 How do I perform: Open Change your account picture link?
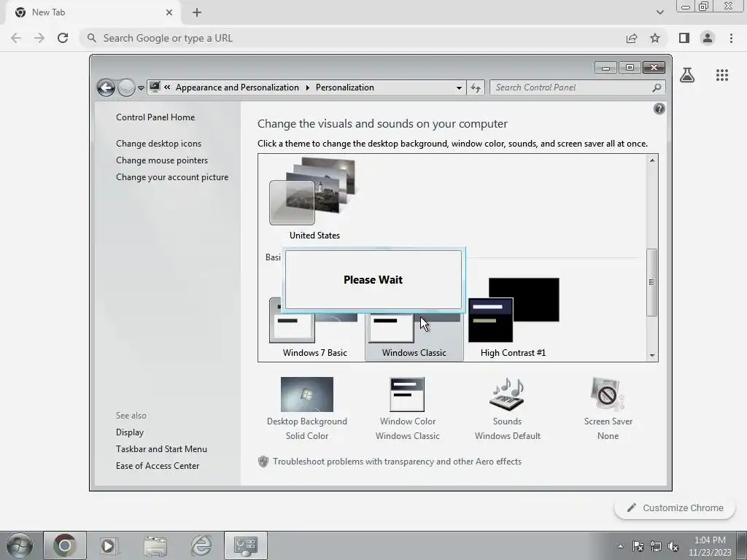pyautogui.click(x=172, y=176)
